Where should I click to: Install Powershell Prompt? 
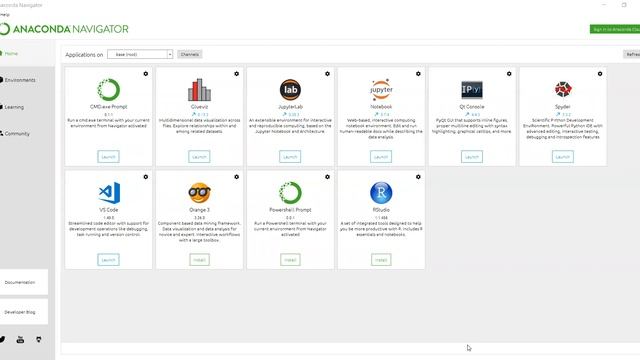[290, 260]
